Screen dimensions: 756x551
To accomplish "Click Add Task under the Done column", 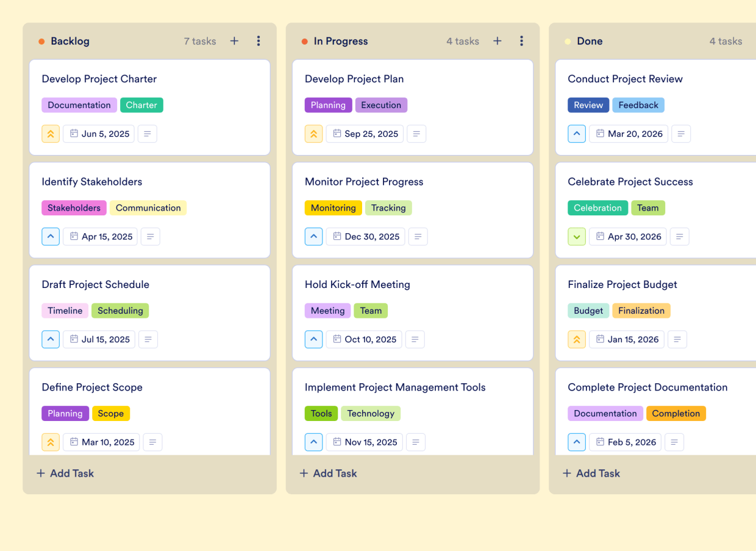I will pyautogui.click(x=591, y=473).
